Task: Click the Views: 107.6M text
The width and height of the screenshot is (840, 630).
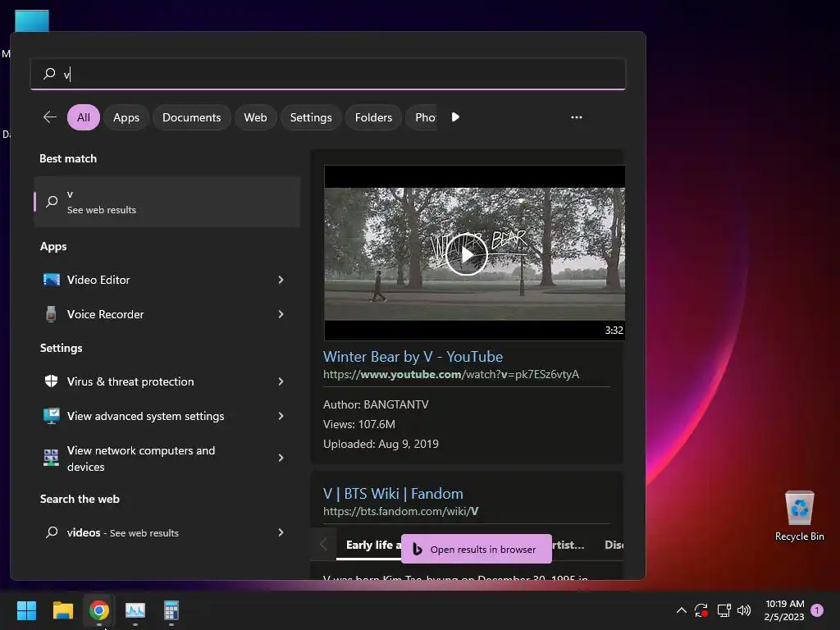Action: [x=359, y=424]
